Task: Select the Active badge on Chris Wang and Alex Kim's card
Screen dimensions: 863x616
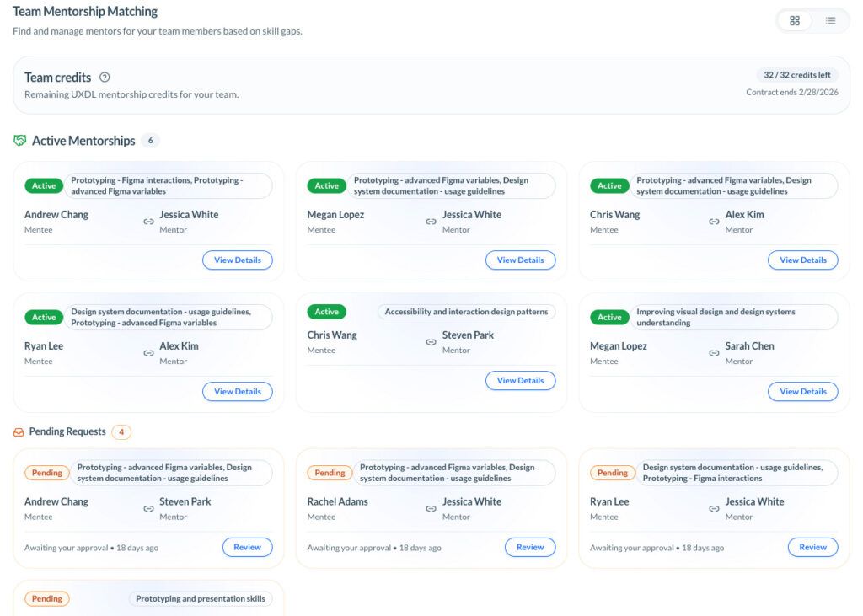Action: pyautogui.click(x=608, y=185)
